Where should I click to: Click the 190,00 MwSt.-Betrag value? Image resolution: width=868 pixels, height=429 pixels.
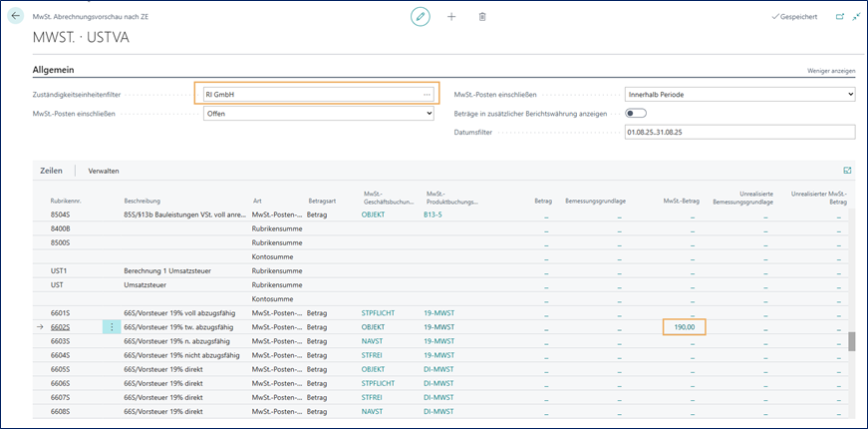click(x=683, y=326)
